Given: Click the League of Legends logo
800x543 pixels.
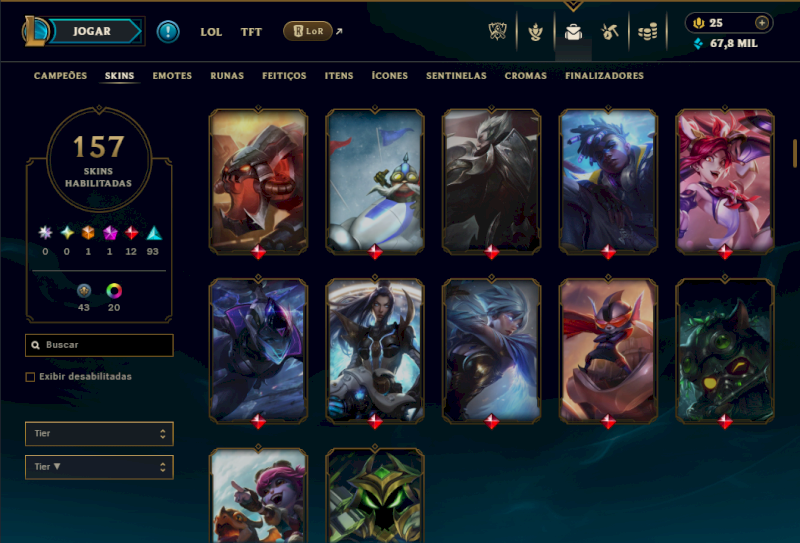Looking at the screenshot, I should click(x=35, y=31).
